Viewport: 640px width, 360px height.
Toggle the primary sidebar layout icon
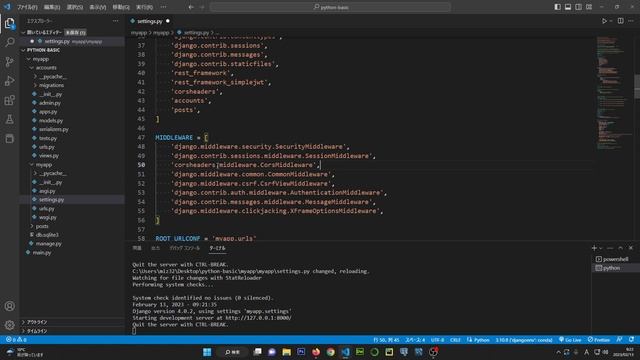558,7
